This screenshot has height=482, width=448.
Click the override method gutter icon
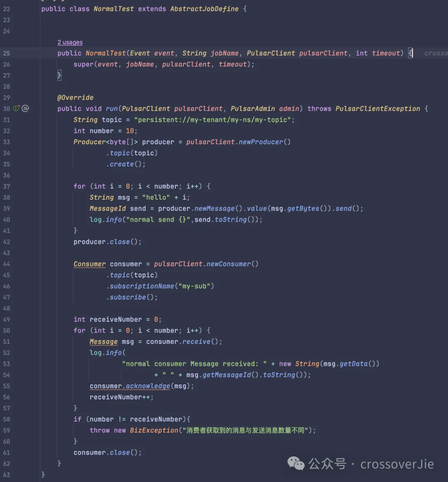[x=16, y=108]
